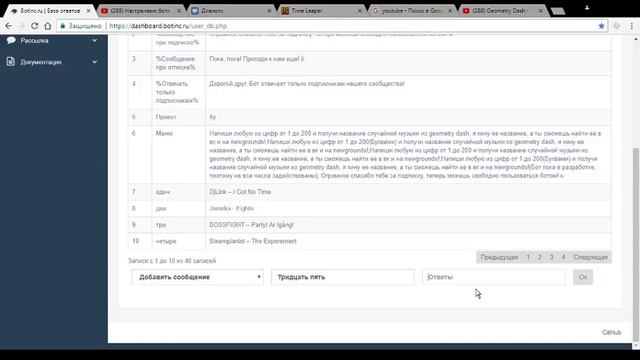Expand the Рассылка sidebar chevron
Viewport: 640px width, 360px height.
tap(94, 40)
